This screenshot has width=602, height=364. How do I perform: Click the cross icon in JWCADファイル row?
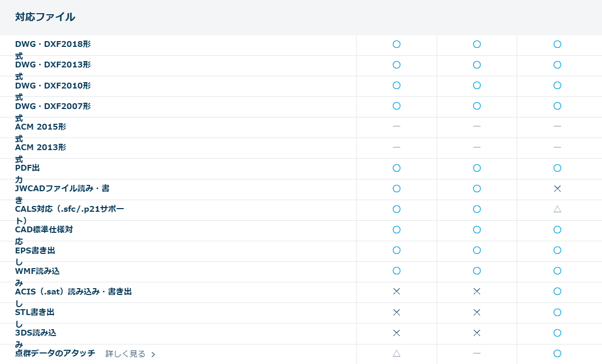557,189
